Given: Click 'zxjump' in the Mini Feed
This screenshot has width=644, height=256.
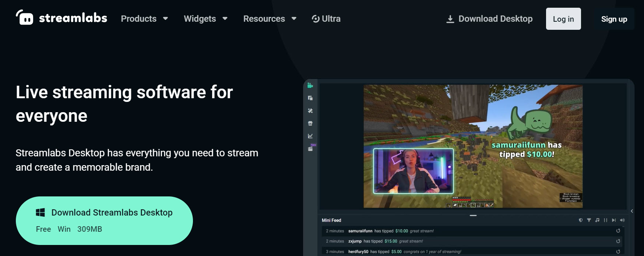Looking at the screenshot, I should (x=355, y=241).
